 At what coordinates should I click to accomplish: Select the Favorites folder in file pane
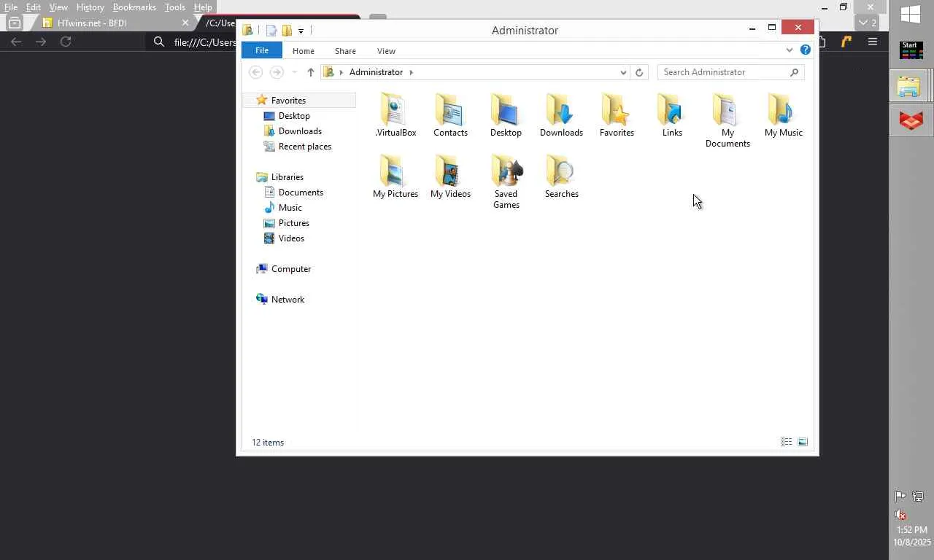[617, 115]
